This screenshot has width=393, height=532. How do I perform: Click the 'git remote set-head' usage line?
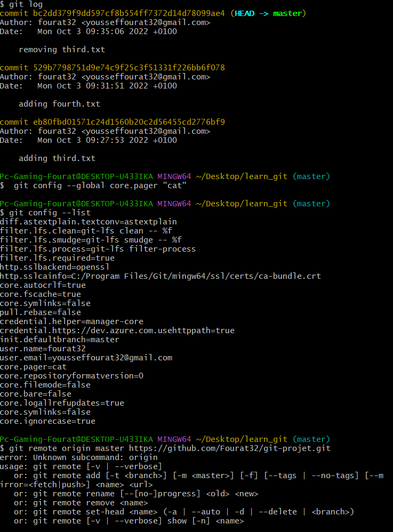click(183, 512)
